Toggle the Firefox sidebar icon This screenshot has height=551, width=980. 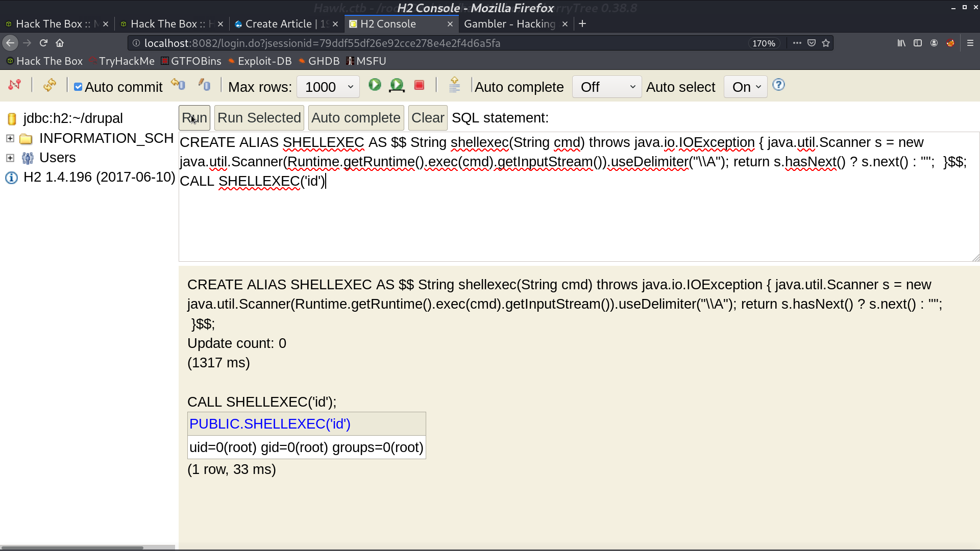pos(918,43)
